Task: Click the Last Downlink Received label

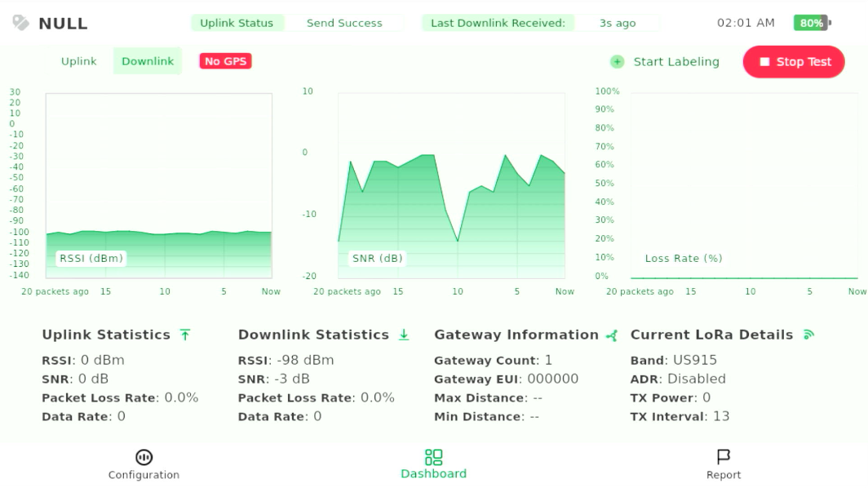Action: tap(498, 23)
